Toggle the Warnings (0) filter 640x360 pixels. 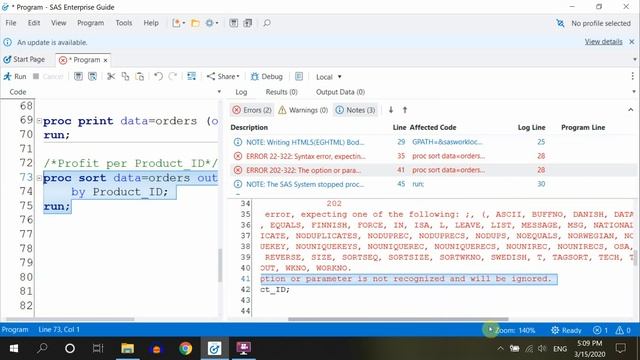click(x=303, y=110)
